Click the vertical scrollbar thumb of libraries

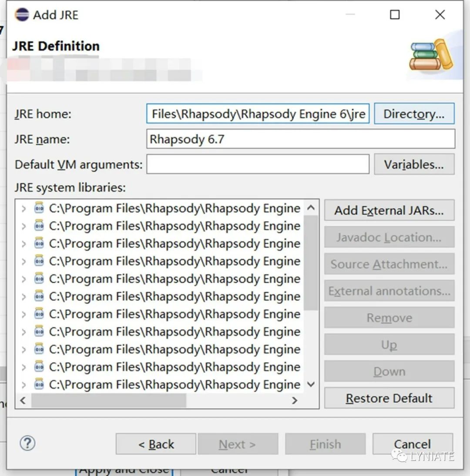(x=311, y=263)
